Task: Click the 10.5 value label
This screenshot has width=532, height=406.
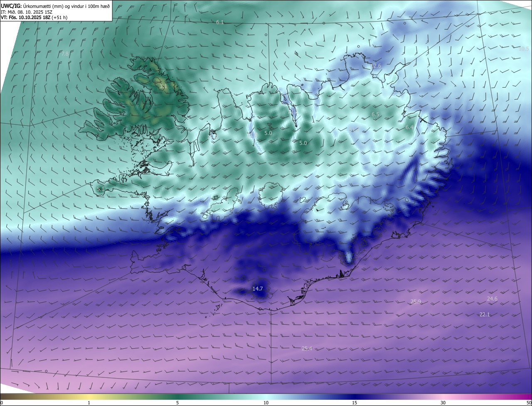Action: click(524, 49)
